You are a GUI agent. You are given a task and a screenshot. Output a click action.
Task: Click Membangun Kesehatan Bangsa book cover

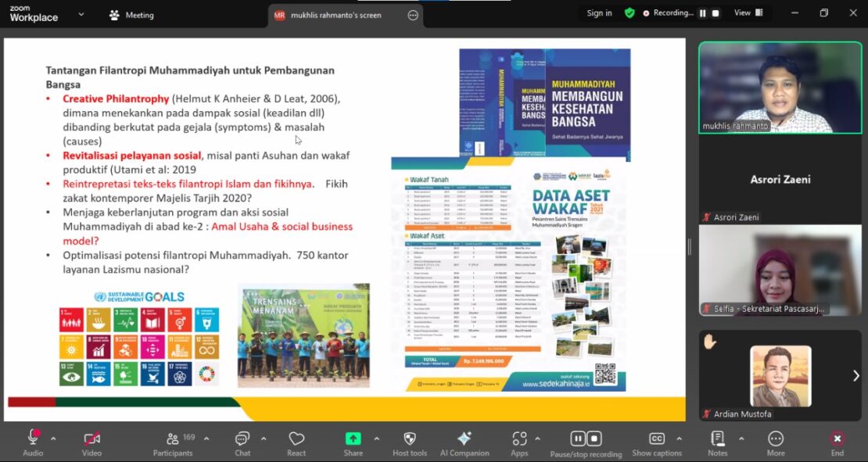(545, 104)
